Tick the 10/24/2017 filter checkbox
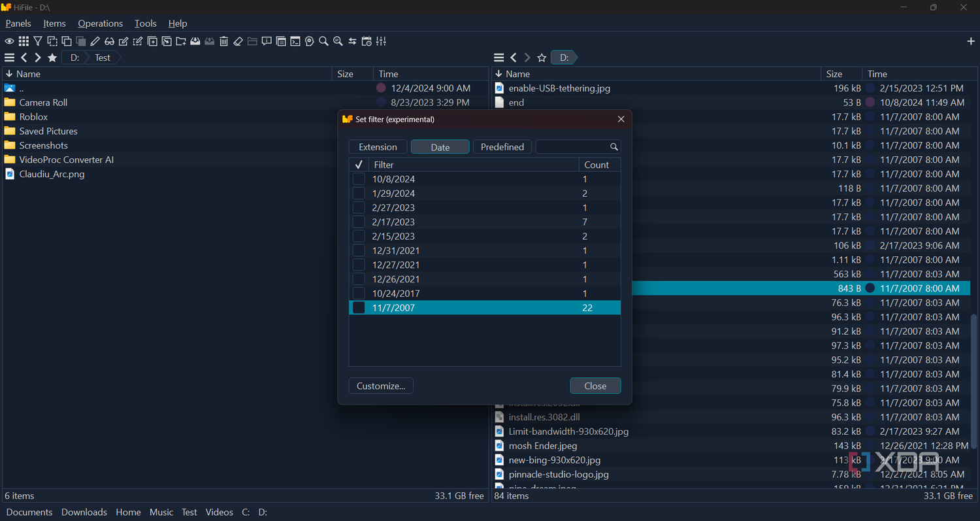The height and width of the screenshot is (521, 980). pyautogui.click(x=359, y=294)
